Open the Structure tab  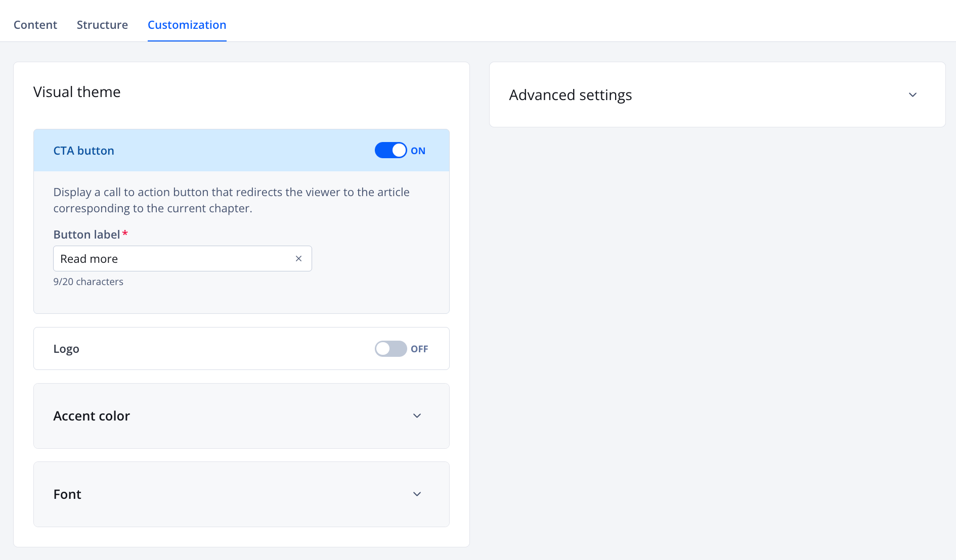coord(102,25)
